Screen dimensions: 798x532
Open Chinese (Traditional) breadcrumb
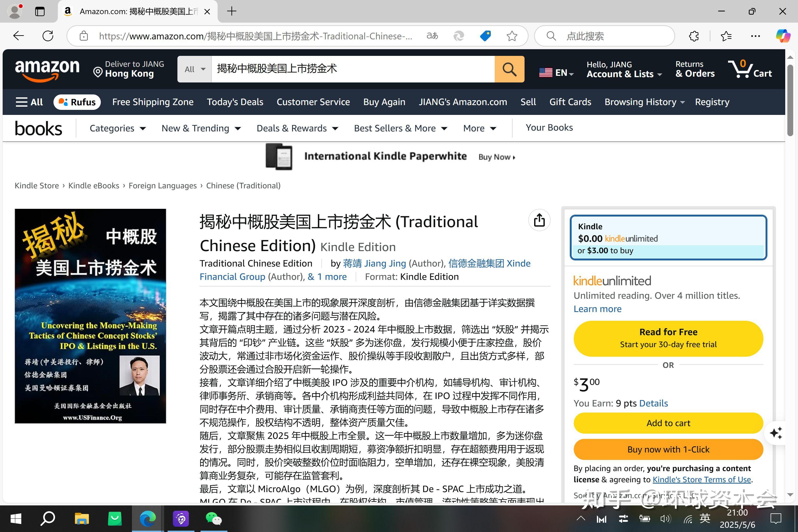point(243,186)
